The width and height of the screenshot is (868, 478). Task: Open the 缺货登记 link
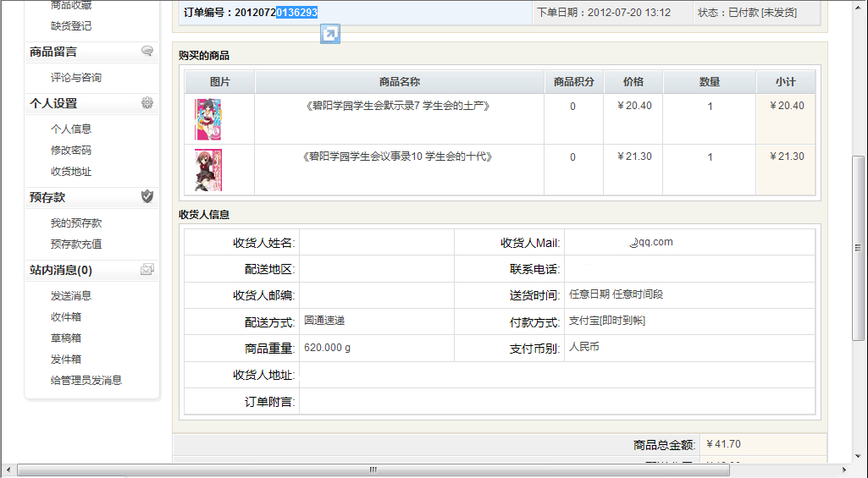coord(71,26)
